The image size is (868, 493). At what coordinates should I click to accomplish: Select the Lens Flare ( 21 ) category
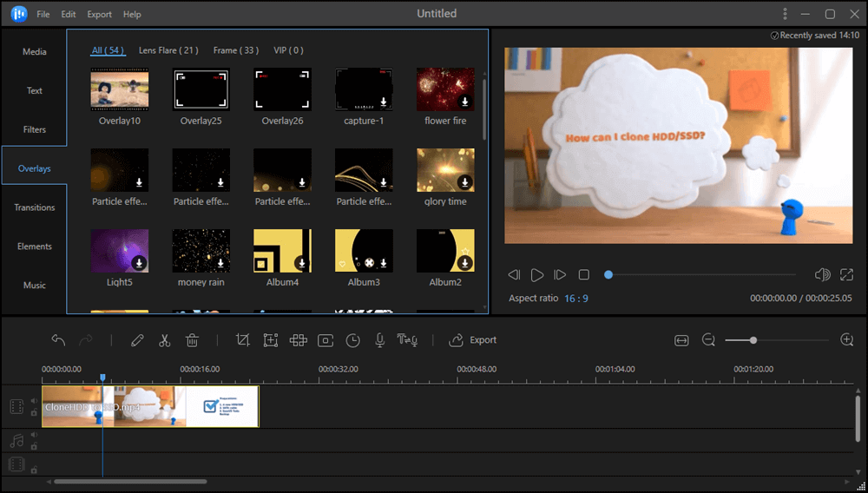coord(168,50)
